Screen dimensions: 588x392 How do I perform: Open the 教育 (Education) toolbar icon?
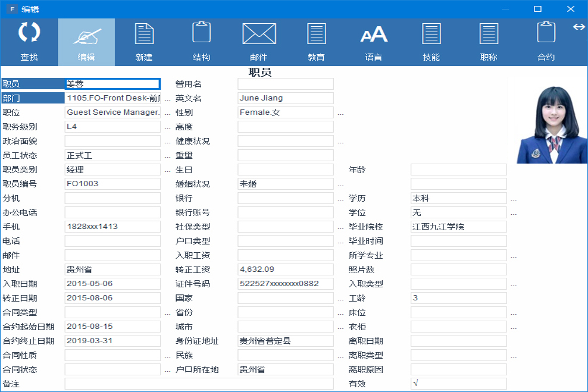click(x=316, y=33)
